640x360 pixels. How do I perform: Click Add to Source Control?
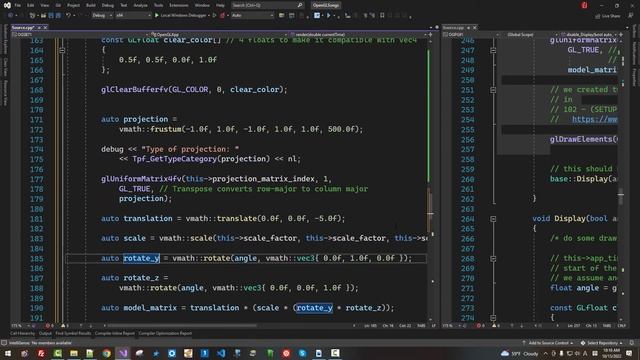[x=548, y=343]
